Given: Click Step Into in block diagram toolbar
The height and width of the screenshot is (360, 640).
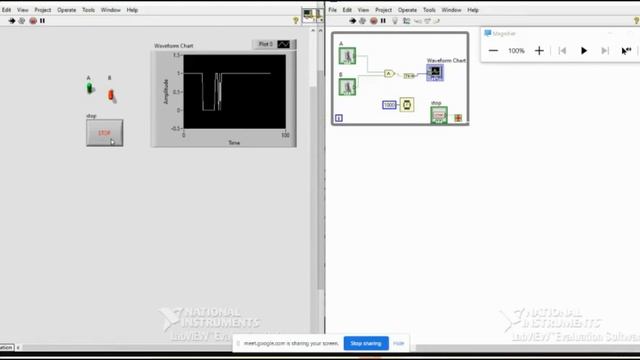Looking at the screenshot, I should [x=417, y=21].
